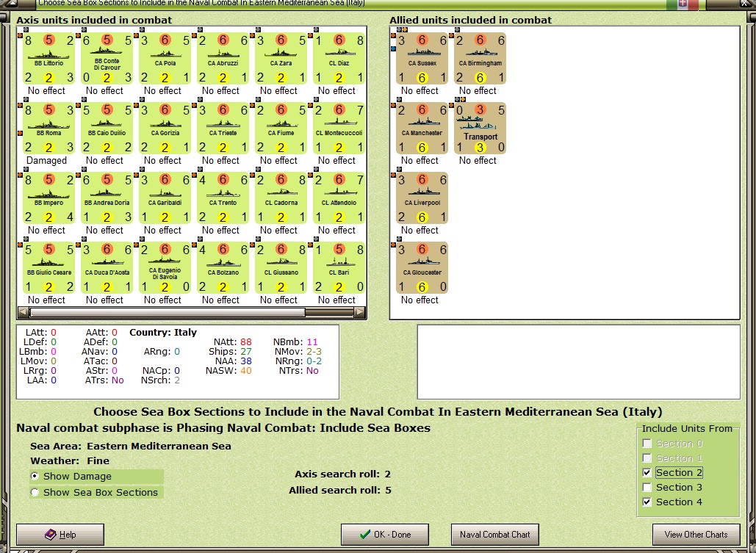Screen dimensions: 756x553
Task: Pick the CA Eugenio Di Savoia counter
Action: click(x=165, y=268)
